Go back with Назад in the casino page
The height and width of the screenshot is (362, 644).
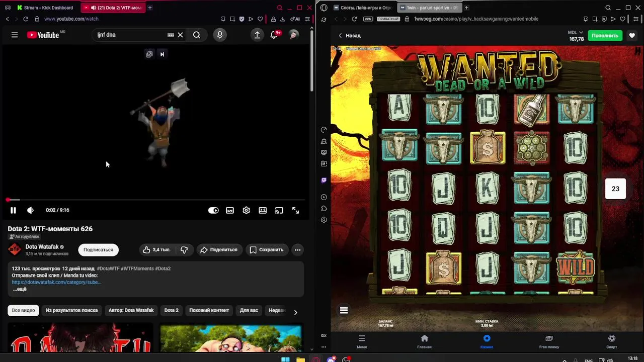pyautogui.click(x=349, y=36)
